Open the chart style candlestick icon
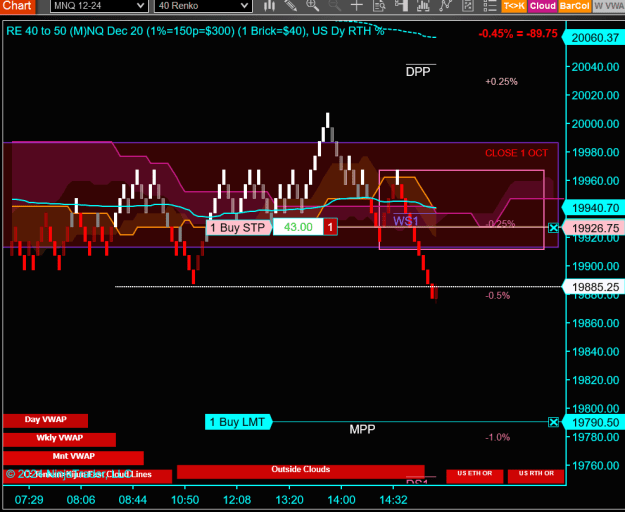 270,6
